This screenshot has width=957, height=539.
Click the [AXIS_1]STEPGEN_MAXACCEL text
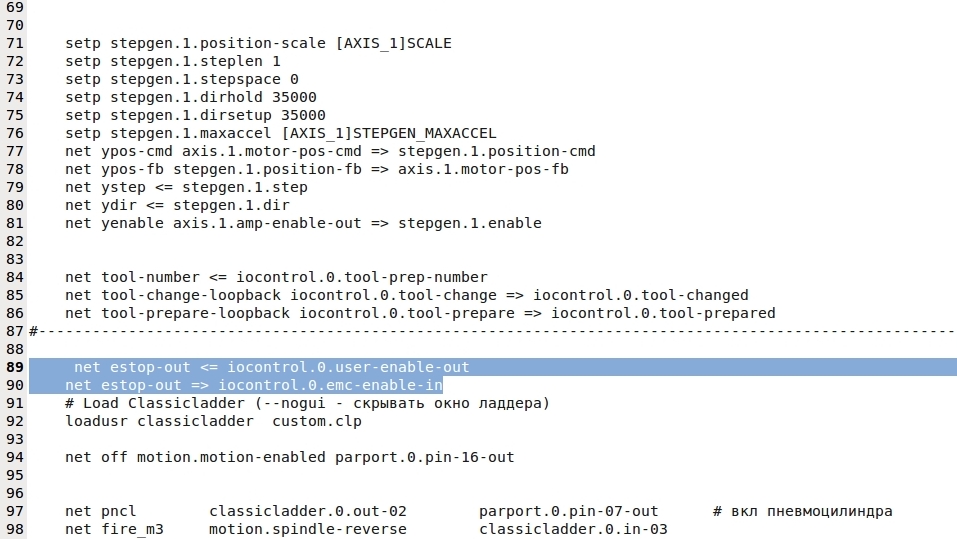[x=388, y=134]
